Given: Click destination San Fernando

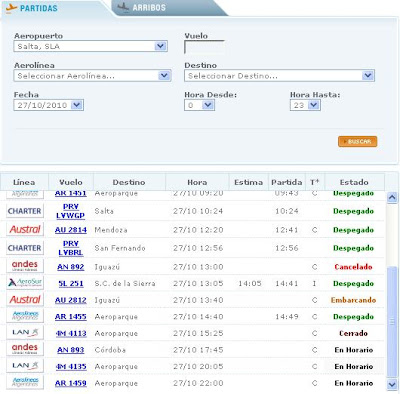Looking at the screenshot, I should (120, 248).
